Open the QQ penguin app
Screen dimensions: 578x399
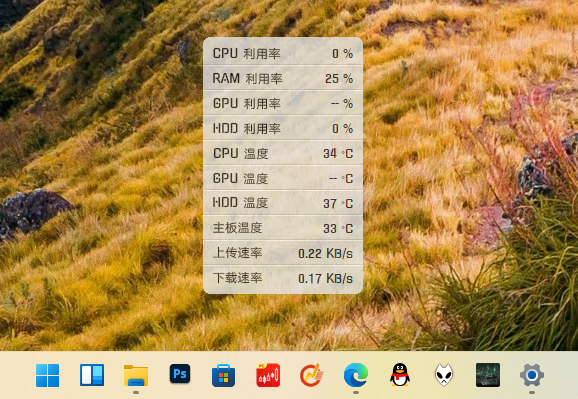point(400,375)
